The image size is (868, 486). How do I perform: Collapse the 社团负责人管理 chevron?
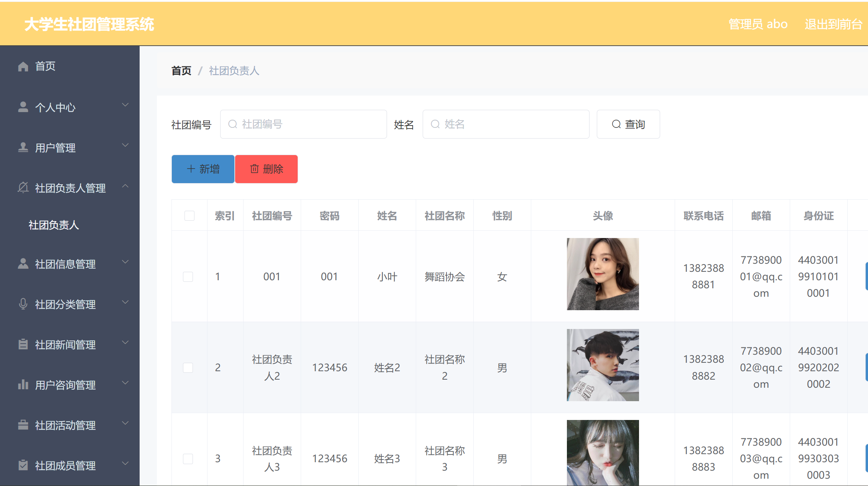(x=125, y=186)
